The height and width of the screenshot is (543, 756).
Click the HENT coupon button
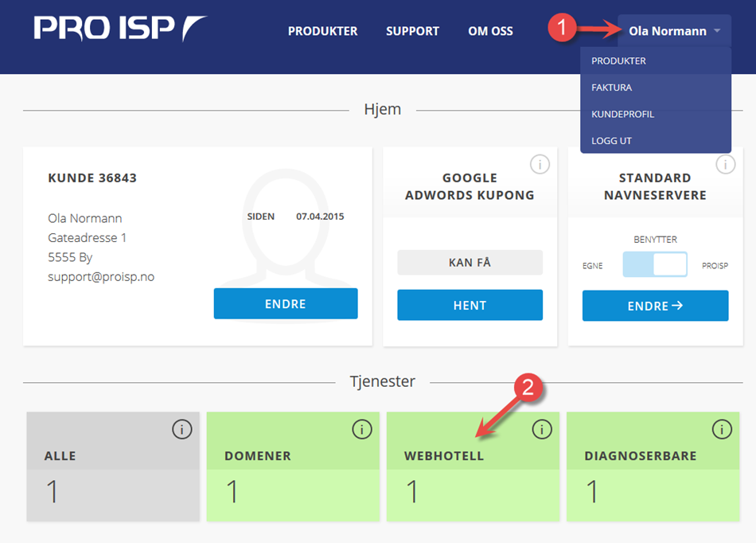coord(470,305)
